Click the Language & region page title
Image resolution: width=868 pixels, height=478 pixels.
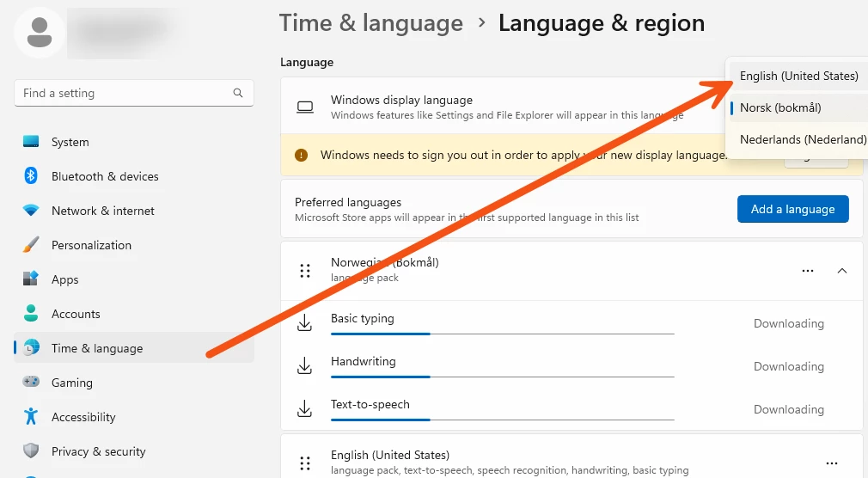pyautogui.click(x=602, y=23)
